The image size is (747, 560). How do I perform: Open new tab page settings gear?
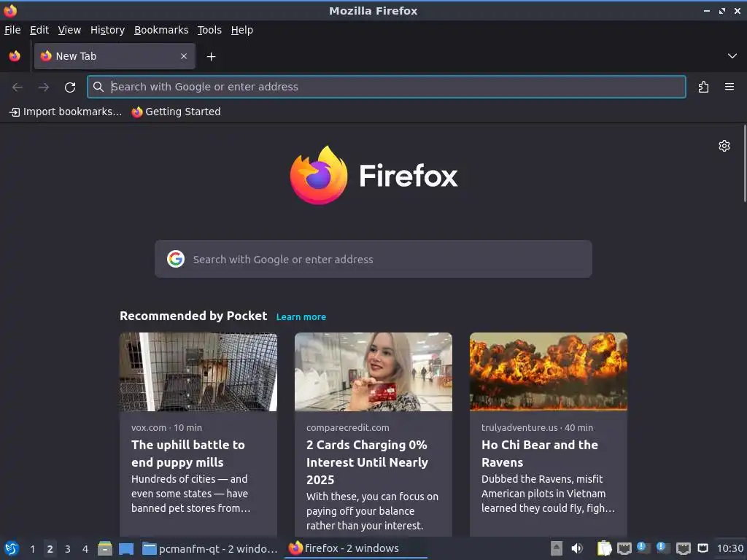(x=724, y=146)
